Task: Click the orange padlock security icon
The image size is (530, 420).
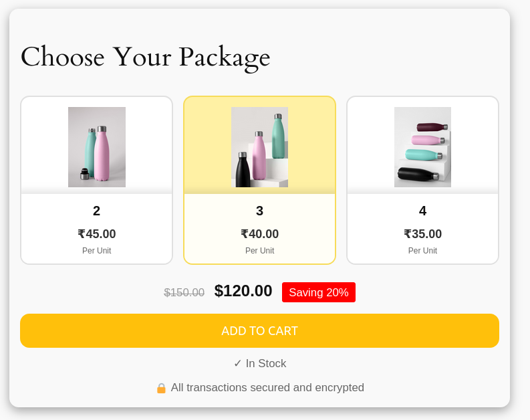Action: (x=161, y=388)
